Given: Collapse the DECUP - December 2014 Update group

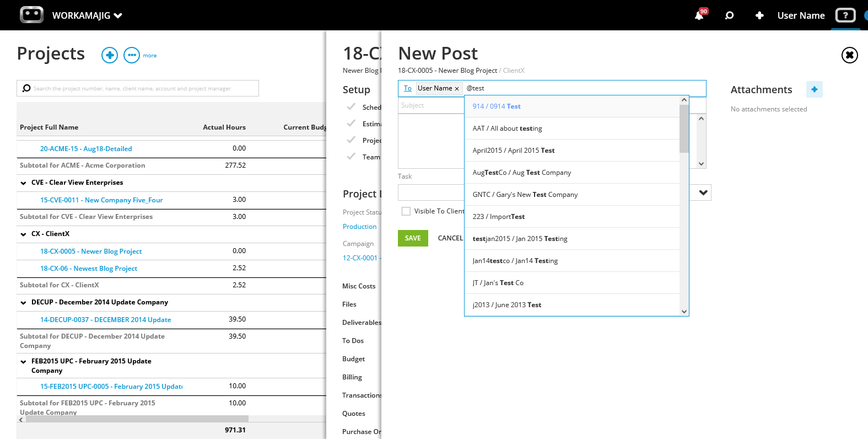Looking at the screenshot, I should point(23,303).
